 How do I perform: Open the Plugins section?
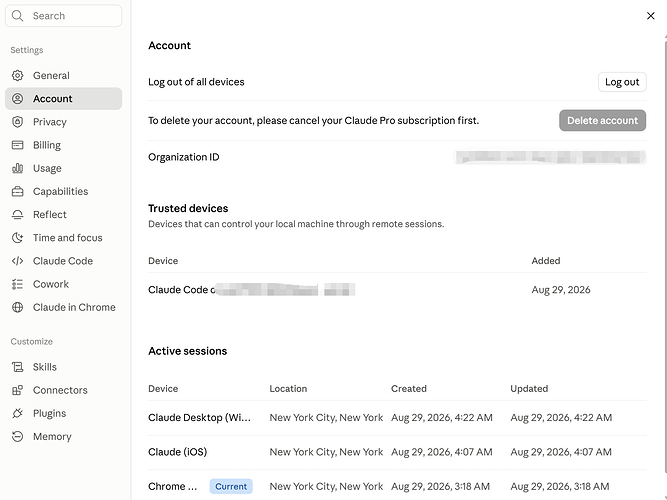coord(63,413)
